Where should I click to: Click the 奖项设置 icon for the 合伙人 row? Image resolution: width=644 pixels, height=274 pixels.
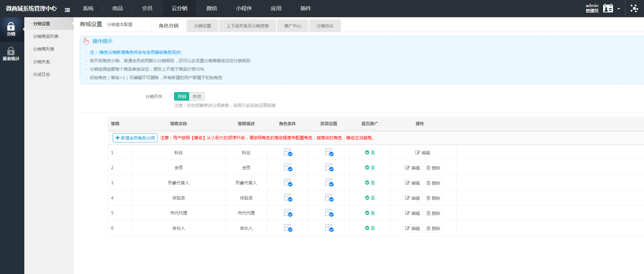329,228
